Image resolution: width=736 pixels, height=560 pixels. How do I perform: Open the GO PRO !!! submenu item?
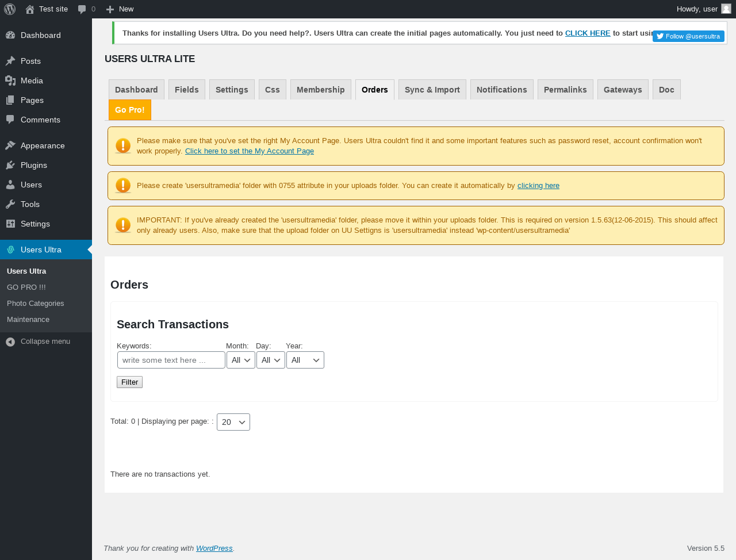[46, 287]
